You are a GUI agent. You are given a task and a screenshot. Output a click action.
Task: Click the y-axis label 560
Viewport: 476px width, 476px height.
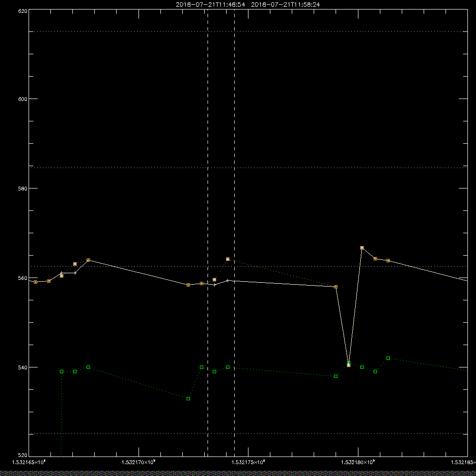23,278
